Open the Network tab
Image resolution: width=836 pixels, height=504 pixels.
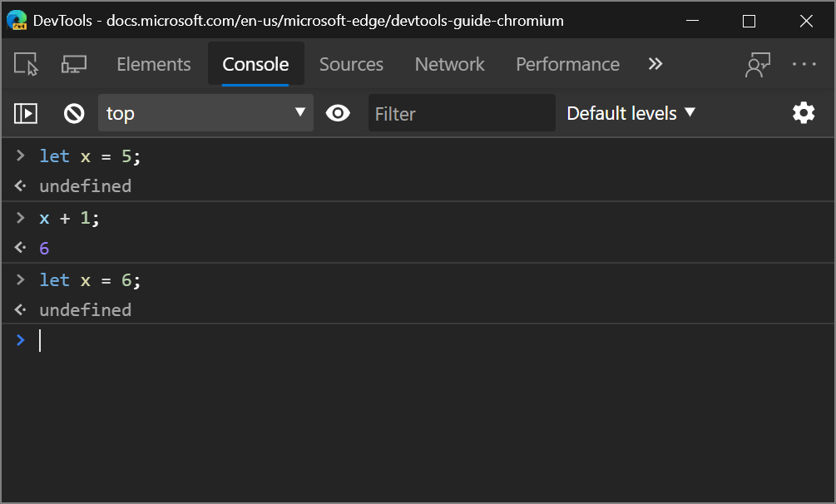point(449,64)
